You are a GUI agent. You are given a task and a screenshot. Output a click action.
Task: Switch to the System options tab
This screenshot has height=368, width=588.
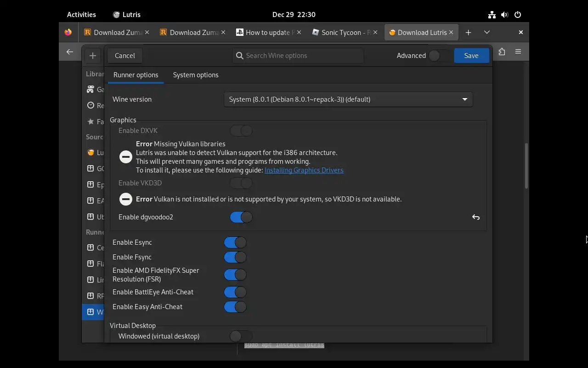pos(196,75)
